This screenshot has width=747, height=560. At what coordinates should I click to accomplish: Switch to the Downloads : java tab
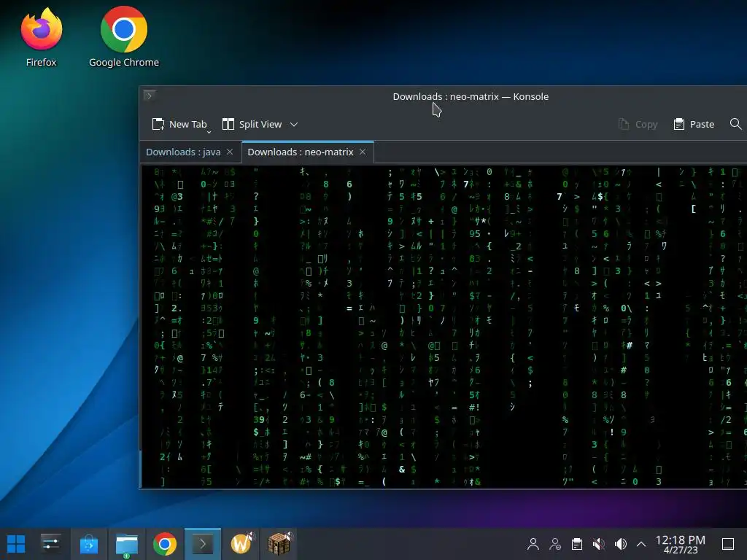point(183,152)
